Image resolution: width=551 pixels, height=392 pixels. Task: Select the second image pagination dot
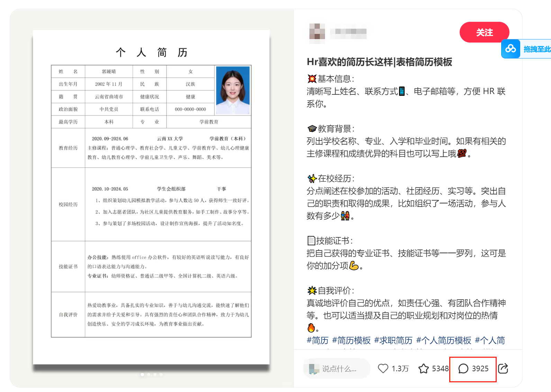(148, 374)
